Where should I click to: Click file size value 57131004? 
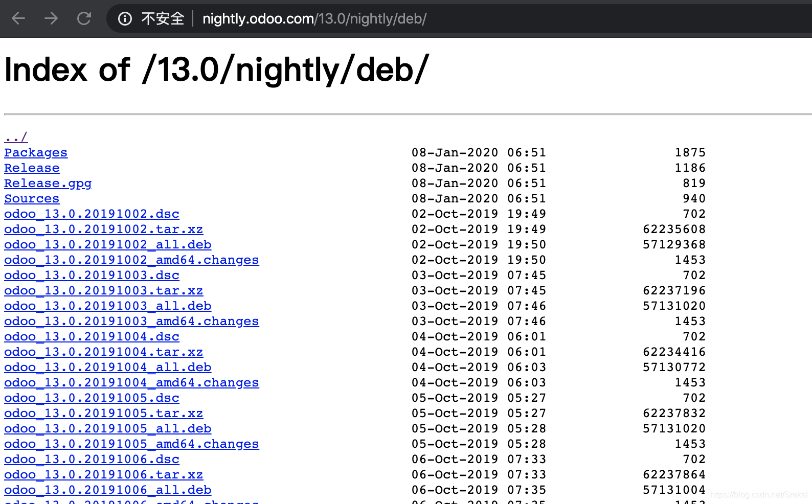[x=674, y=490]
